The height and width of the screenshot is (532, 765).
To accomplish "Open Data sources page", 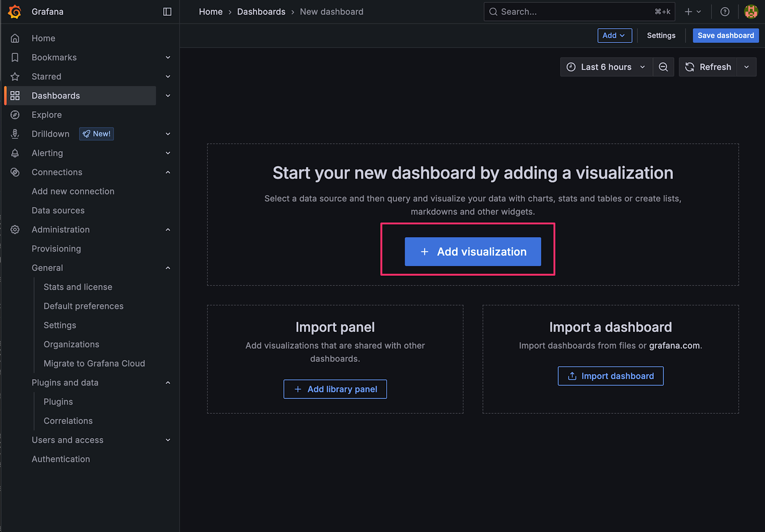I will pyautogui.click(x=58, y=210).
